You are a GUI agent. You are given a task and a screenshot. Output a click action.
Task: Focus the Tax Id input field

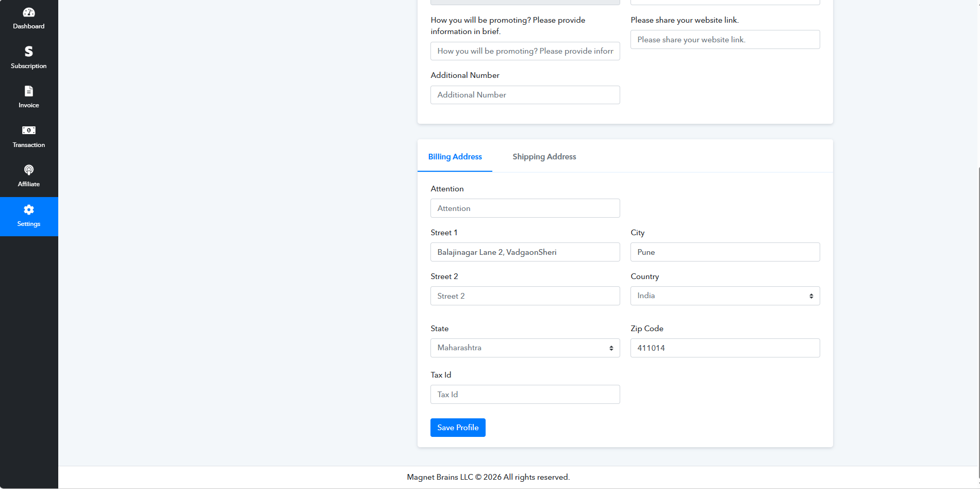(525, 395)
